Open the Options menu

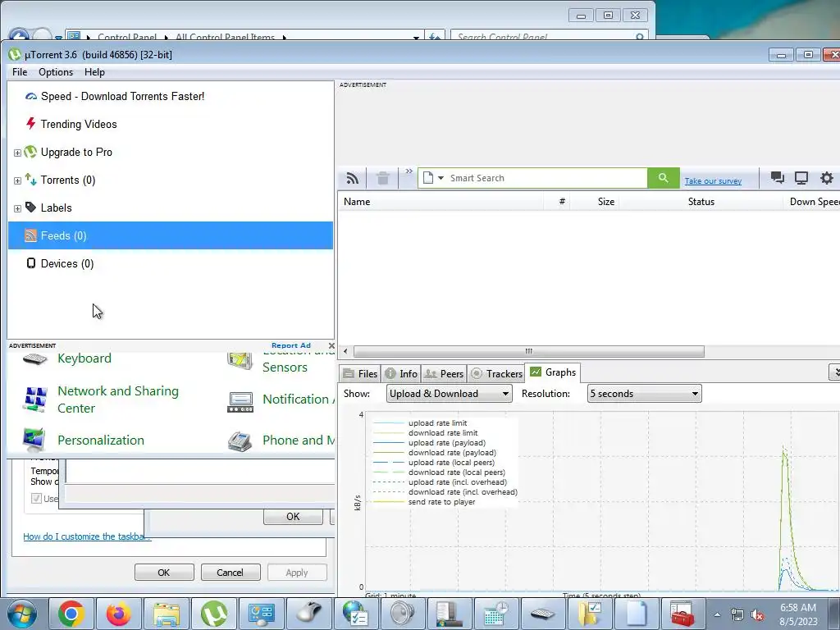[56, 72]
